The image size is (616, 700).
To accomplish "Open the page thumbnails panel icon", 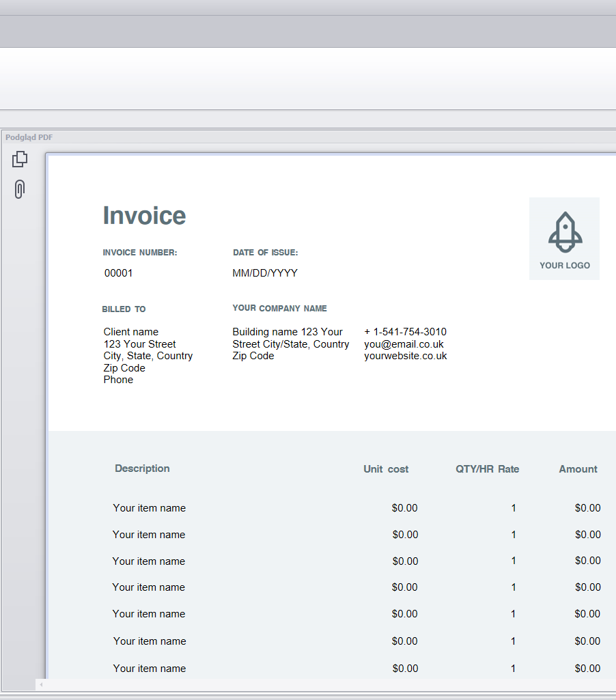I will (20, 159).
